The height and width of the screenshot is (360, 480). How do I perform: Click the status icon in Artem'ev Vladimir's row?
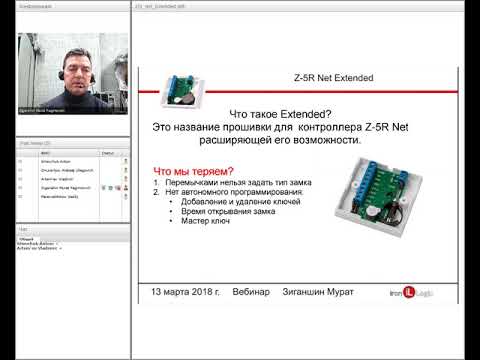126,179
